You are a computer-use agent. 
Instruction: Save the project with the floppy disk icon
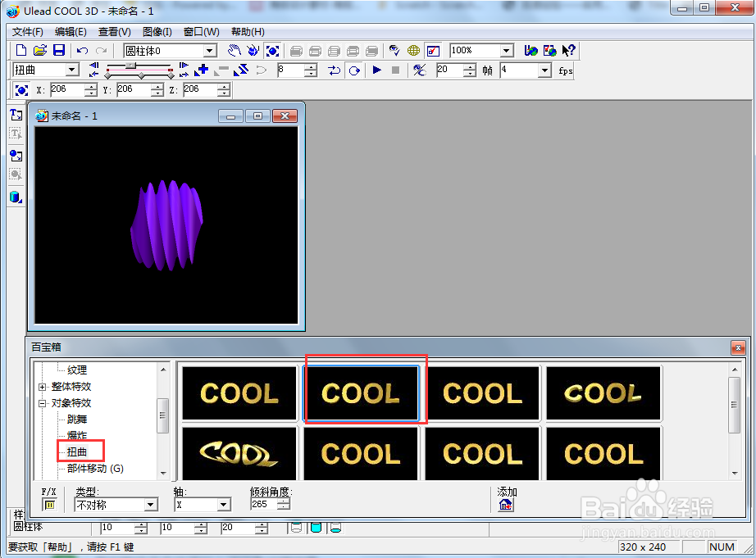pyautogui.click(x=59, y=51)
